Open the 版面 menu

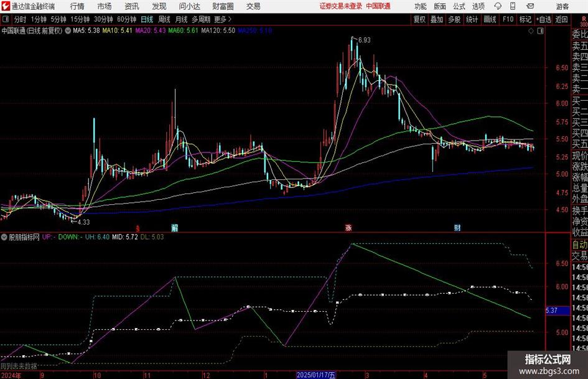[x=440, y=6]
